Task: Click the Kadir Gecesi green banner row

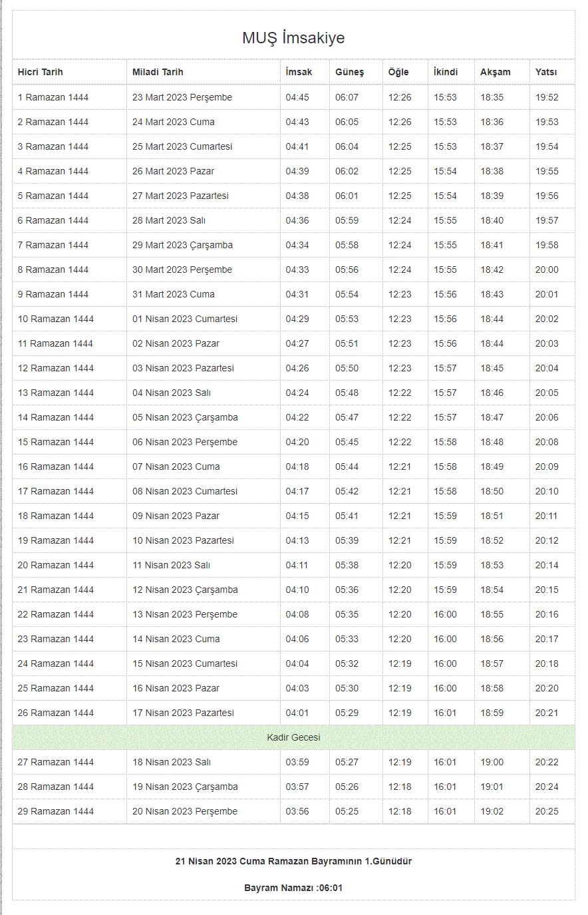Action: pos(293,737)
